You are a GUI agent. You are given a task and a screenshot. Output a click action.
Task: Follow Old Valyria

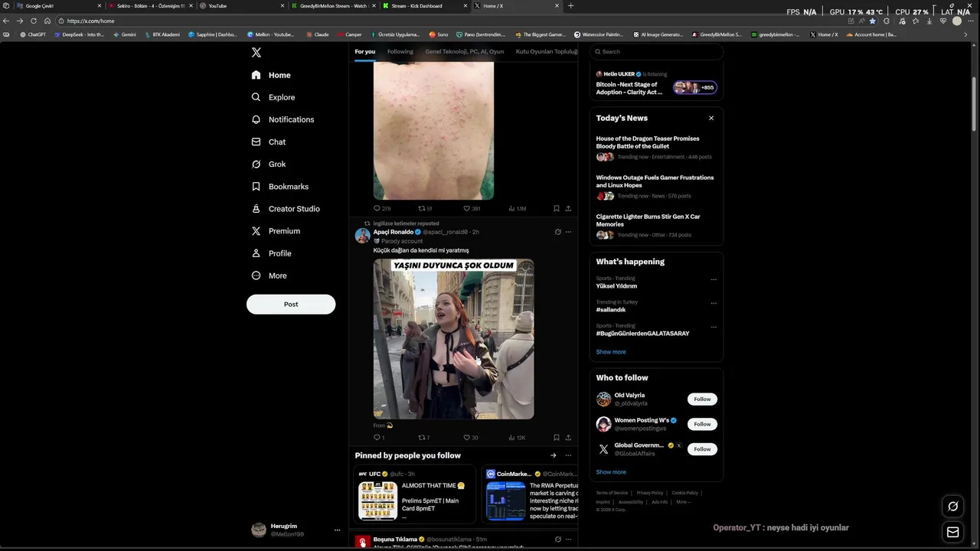[702, 399]
